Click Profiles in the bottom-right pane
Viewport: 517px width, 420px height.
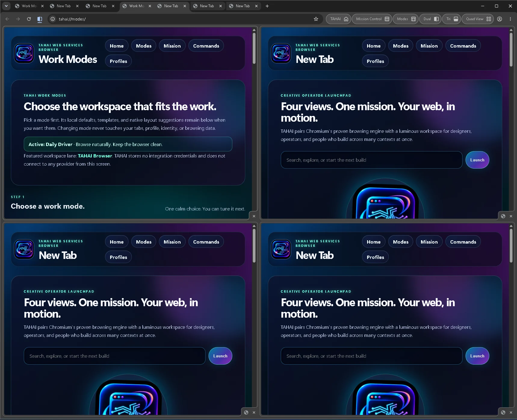coord(375,257)
